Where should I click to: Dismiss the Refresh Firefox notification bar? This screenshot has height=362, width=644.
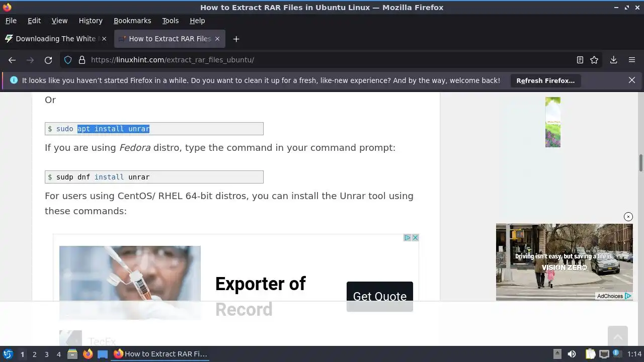tap(632, 80)
